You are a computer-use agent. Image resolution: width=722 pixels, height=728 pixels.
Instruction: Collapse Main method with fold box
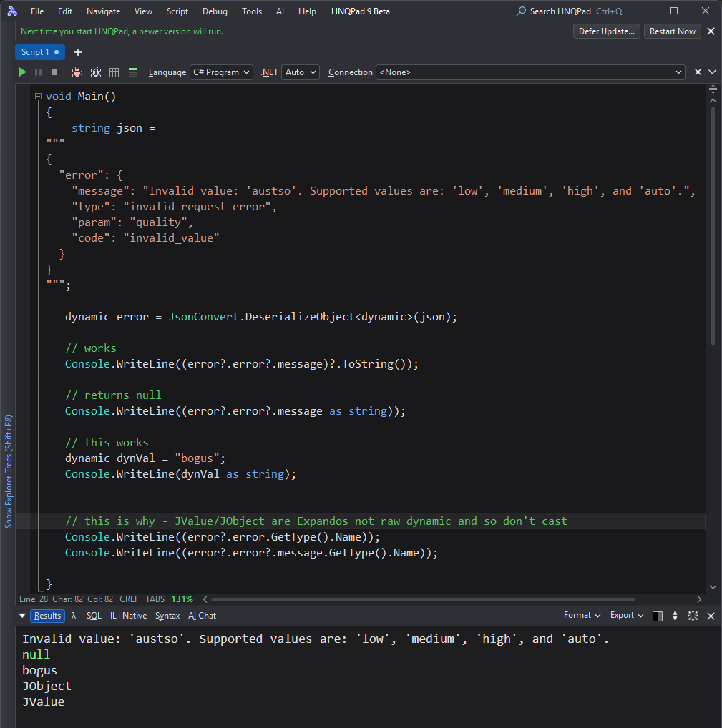[38, 97]
